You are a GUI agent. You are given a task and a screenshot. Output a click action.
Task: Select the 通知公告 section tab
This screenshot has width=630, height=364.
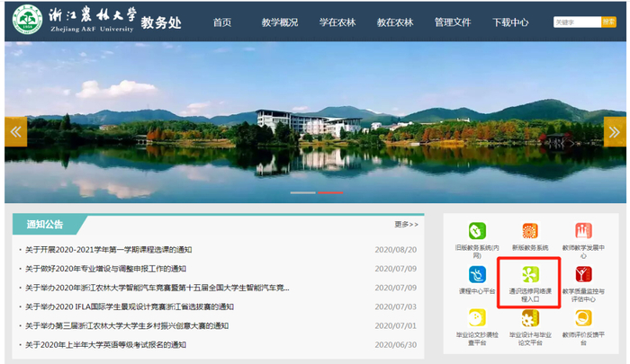[x=45, y=225]
